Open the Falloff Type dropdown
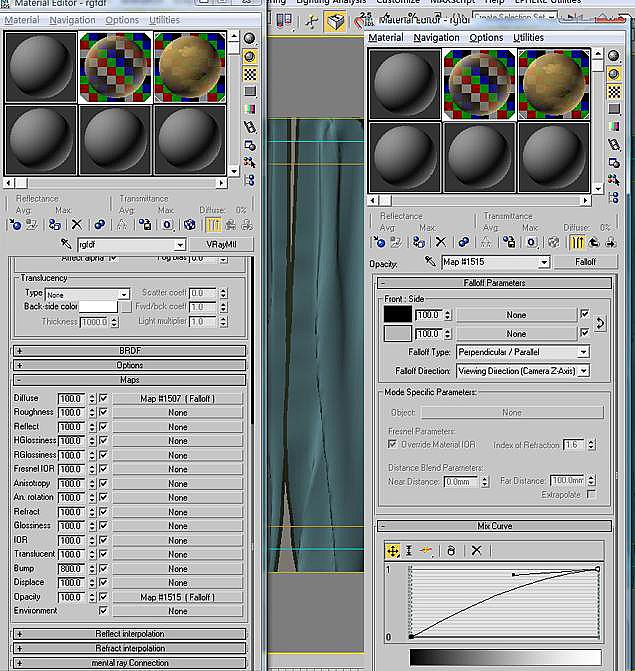Screen dimensions: 635x671 click(x=522, y=352)
